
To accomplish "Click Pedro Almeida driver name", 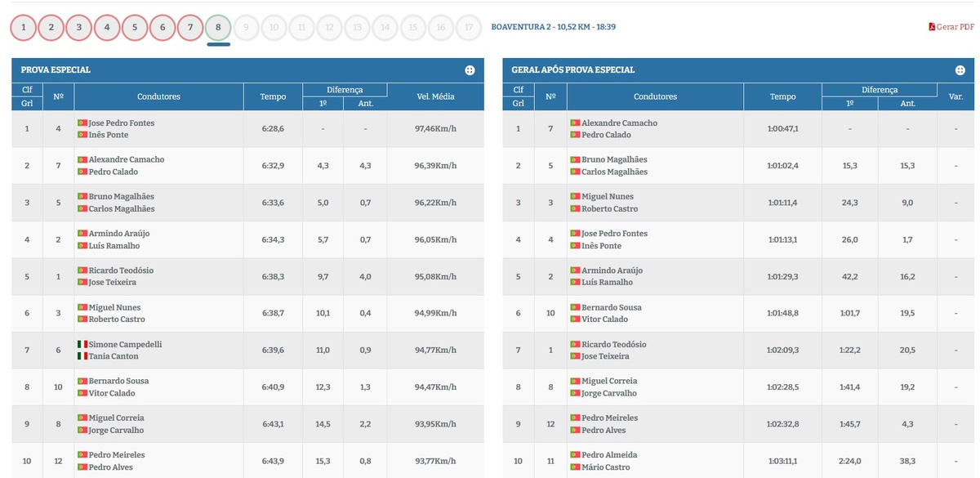I will [609, 454].
